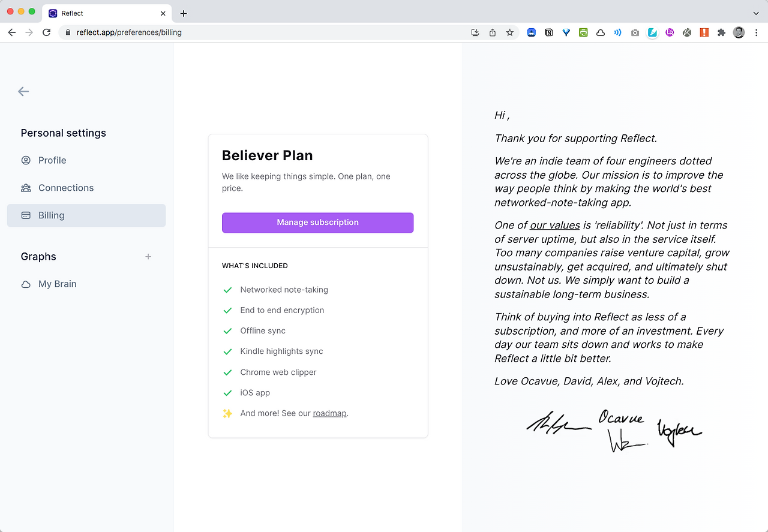Click the 'Love Ocavue, David, Alex, and Vojtech.' line
Image resolution: width=768 pixels, height=532 pixels.
(x=589, y=381)
